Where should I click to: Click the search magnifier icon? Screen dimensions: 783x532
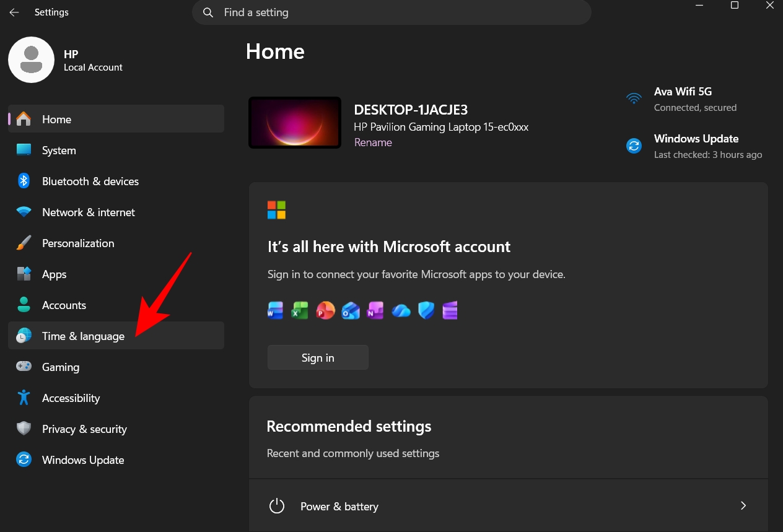coord(209,12)
